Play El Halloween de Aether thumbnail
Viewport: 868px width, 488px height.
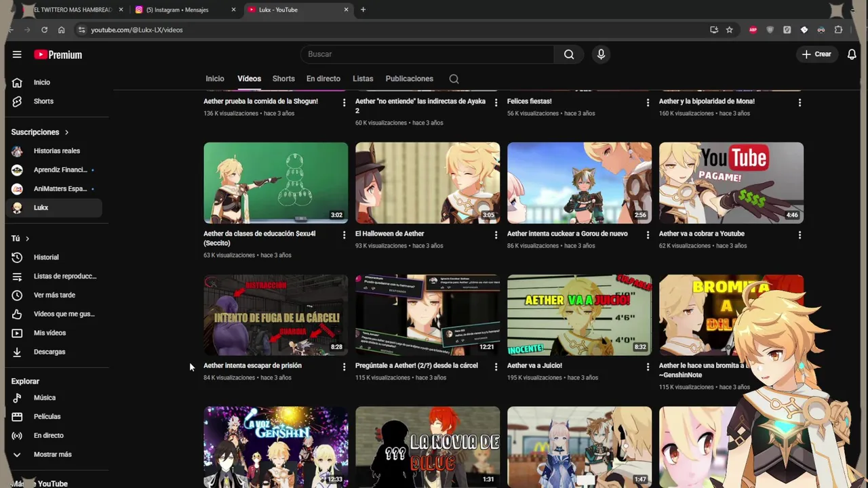[x=427, y=182]
